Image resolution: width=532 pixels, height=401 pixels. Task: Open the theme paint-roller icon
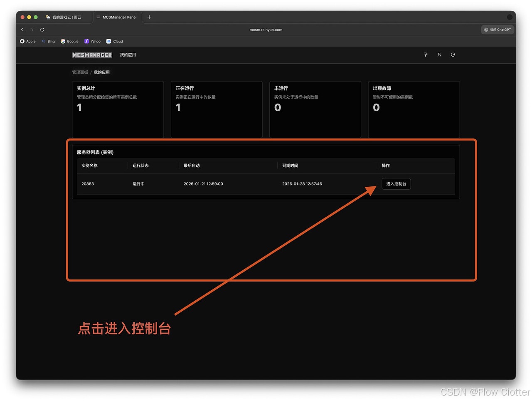point(426,55)
